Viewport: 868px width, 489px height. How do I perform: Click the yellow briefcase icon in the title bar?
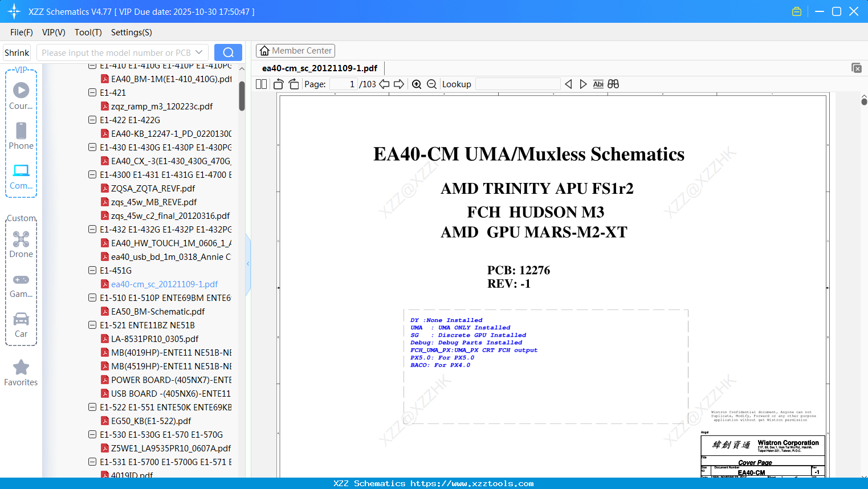797,11
